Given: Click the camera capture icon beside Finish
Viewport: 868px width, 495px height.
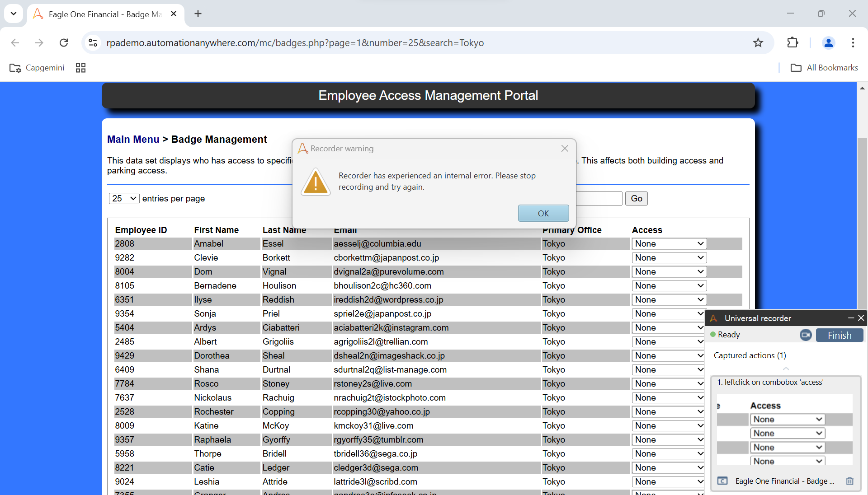Looking at the screenshot, I should pyautogui.click(x=806, y=335).
